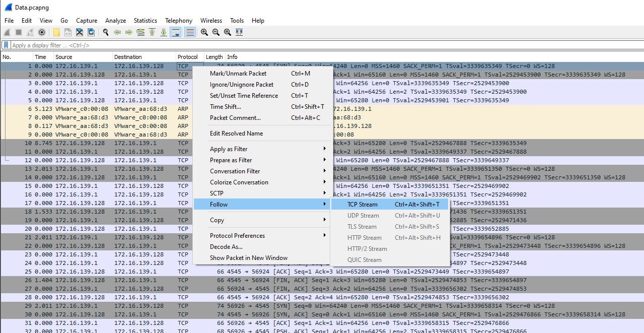The height and width of the screenshot is (333, 644).
Task: Expand the Protocol Preferences submenu
Action: [262, 236]
